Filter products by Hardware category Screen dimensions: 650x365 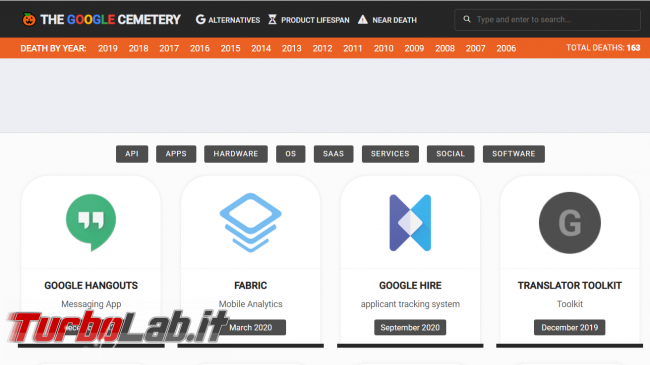(x=236, y=154)
